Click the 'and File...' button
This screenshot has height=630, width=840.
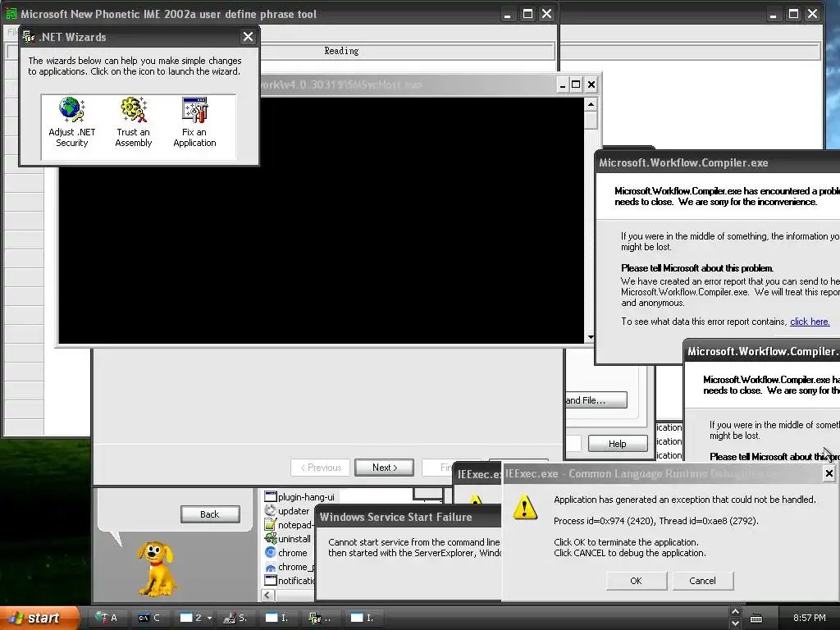(596, 400)
